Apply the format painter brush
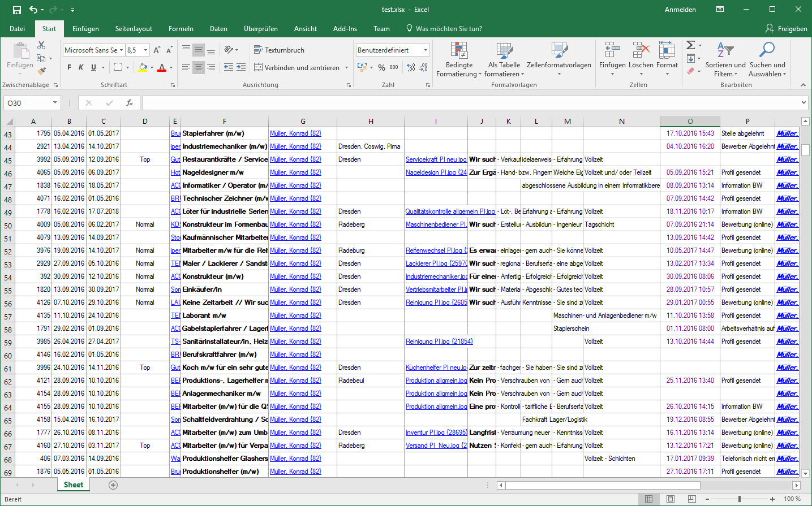This screenshot has width=812, height=506. 41,71
